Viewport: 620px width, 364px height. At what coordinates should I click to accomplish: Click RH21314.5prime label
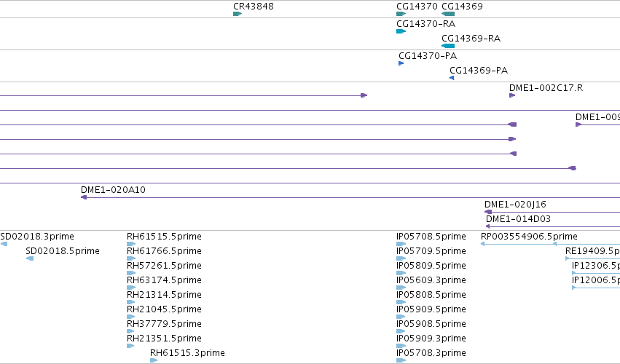pos(164,295)
